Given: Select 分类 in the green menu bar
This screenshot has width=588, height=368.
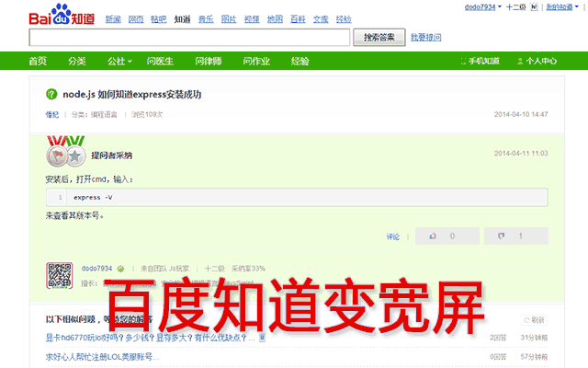Looking at the screenshot, I should 77,61.
